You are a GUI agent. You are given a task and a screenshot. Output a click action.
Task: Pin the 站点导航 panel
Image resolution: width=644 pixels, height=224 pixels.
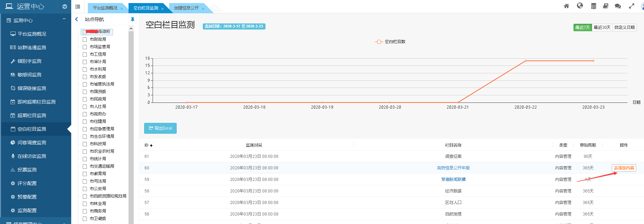click(x=133, y=20)
